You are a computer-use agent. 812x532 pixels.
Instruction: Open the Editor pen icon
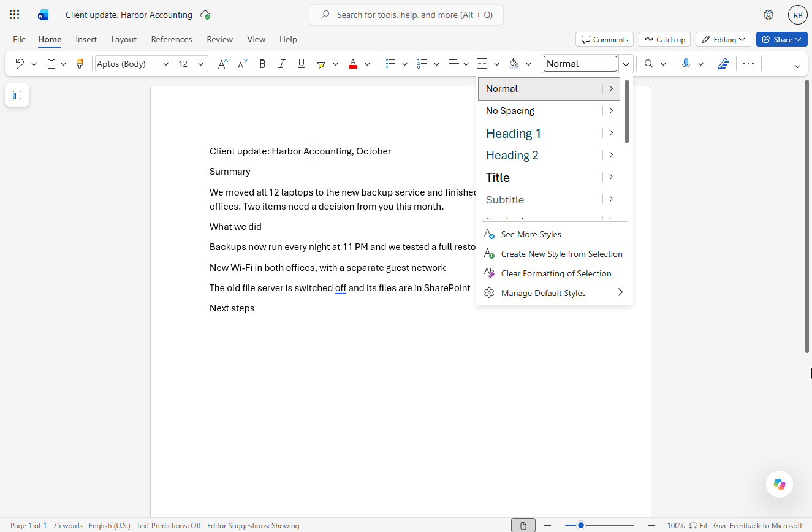[x=723, y=64]
